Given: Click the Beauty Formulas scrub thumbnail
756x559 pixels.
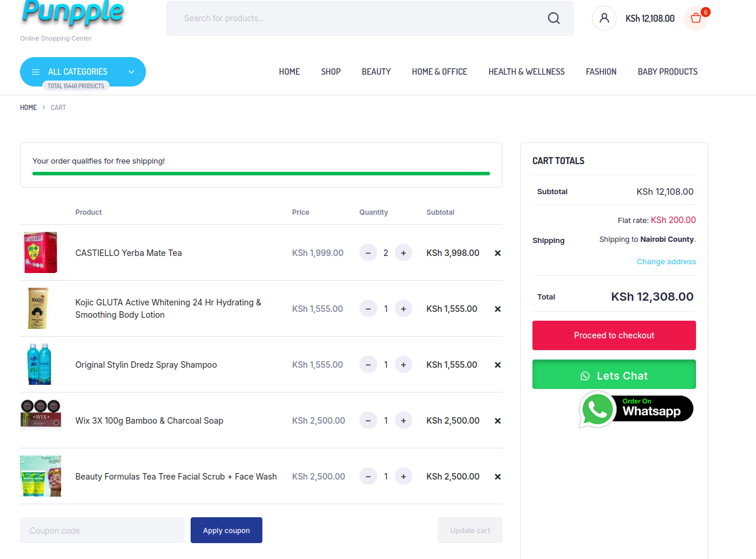Looking at the screenshot, I should pos(41,476).
